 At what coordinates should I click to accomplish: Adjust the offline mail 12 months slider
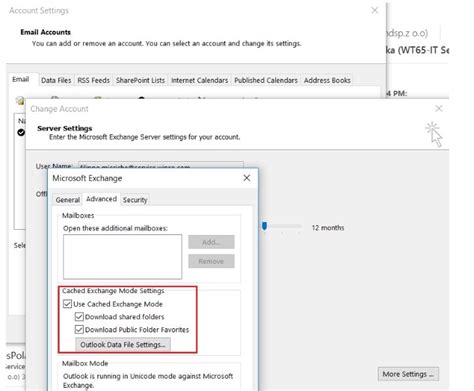(264, 226)
